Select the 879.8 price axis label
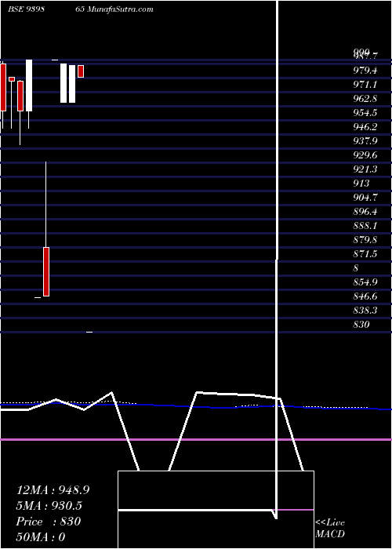 click(x=365, y=240)
